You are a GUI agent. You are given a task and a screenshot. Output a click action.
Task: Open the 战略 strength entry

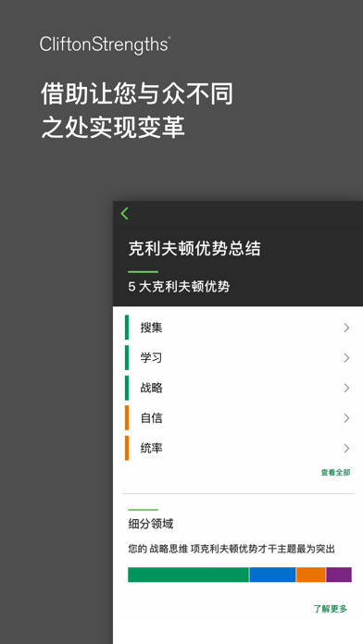coord(238,388)
